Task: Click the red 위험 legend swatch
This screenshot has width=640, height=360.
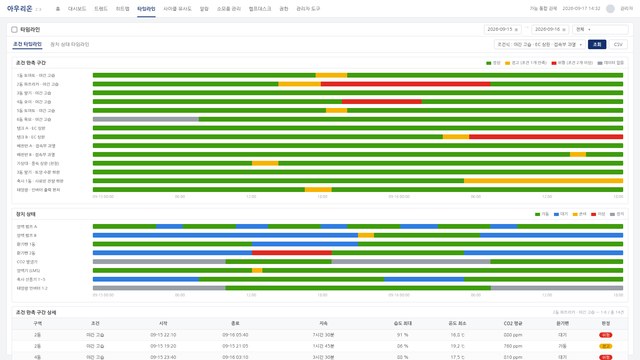Action: 554,63
